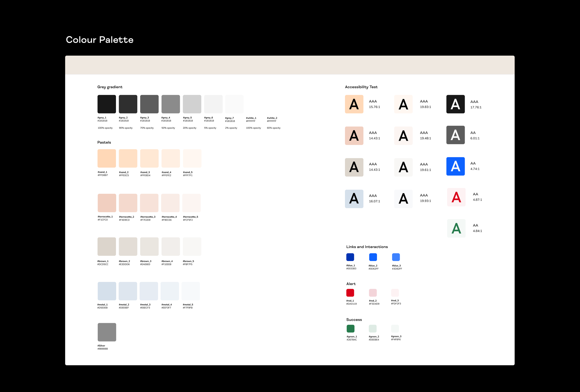580x392 pixels.
Task: Click the blue tile rated 4.74:1
Action: [x=455, y=166]
